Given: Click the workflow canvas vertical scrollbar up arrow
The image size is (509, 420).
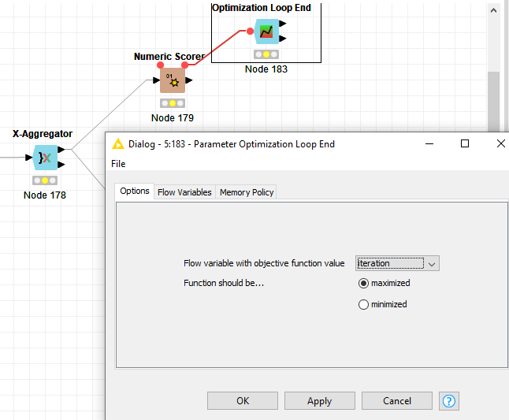Looking at the screenshot, I should coord(493,12).
